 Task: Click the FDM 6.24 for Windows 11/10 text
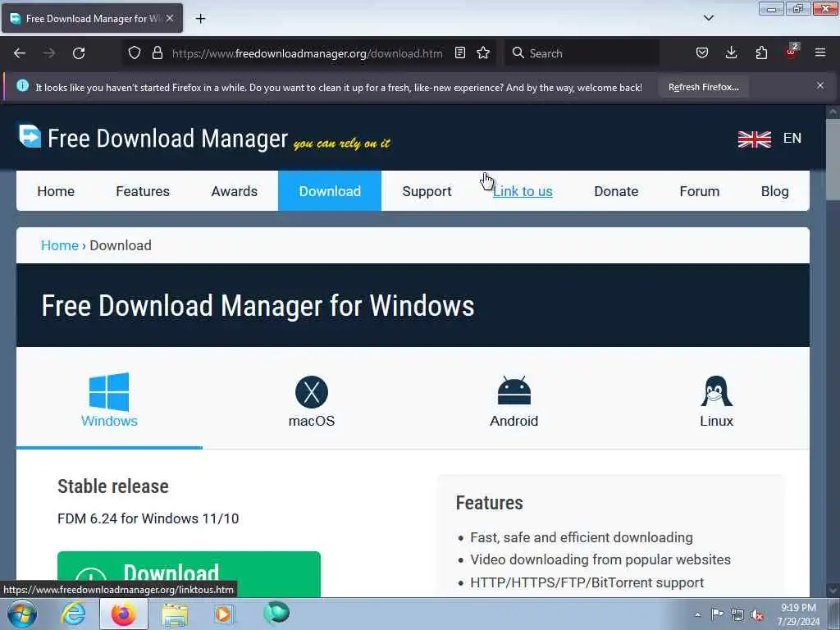(148, 518)
